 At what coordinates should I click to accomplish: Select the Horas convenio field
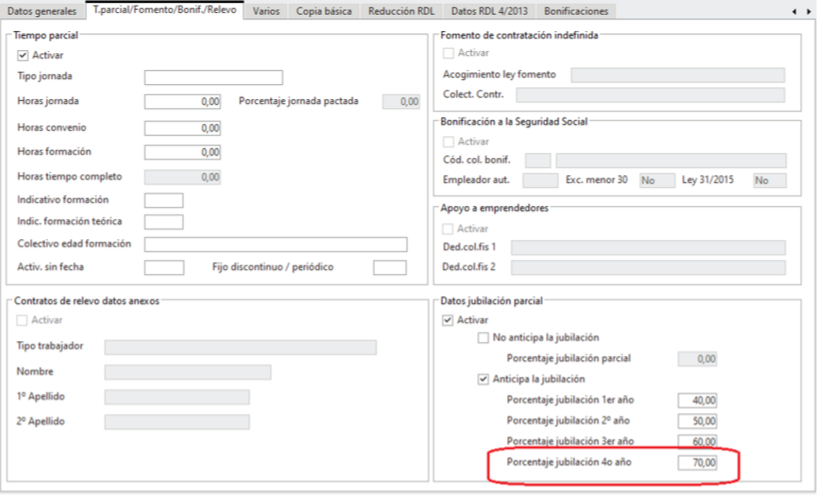pyautogui.click(x=182, y=127)
